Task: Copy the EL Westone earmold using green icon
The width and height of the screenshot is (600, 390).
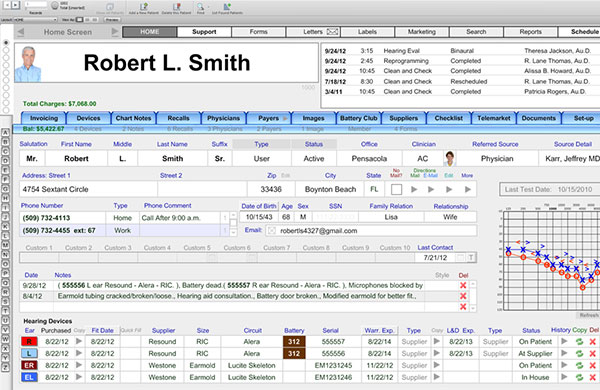Action: click(579, 377)
